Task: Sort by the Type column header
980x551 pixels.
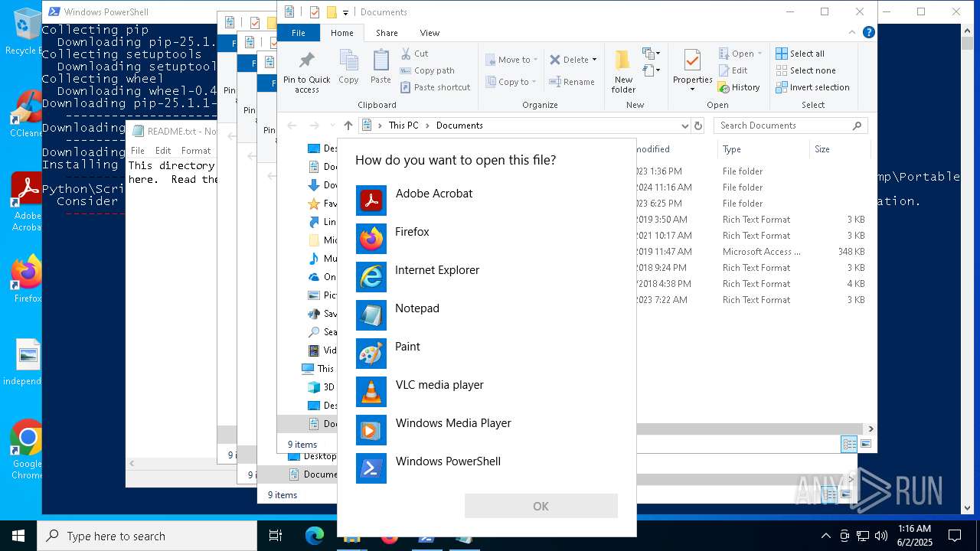Action: 763,149
